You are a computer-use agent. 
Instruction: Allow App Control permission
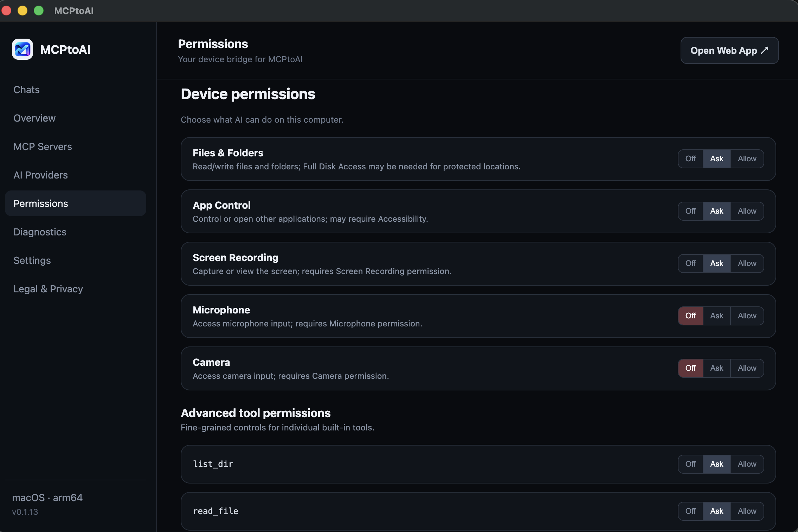coord(747,211)
